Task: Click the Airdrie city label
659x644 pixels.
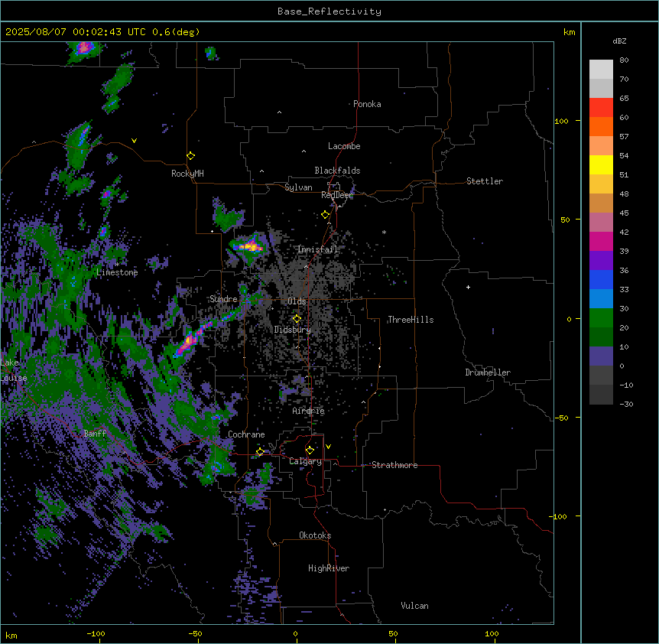Action: [309, 411]
